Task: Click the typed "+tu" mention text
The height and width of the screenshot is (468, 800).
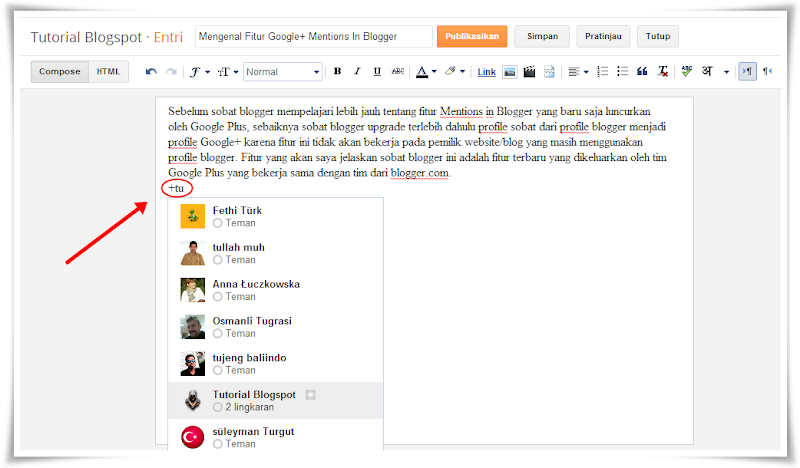Action: [x=176, y=188]
